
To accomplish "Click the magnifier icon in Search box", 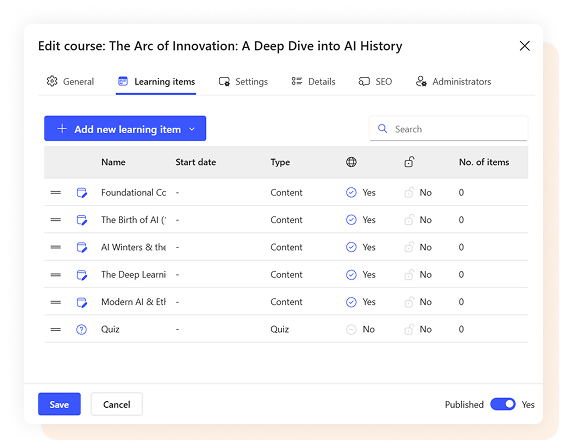I will click(383, 128).
